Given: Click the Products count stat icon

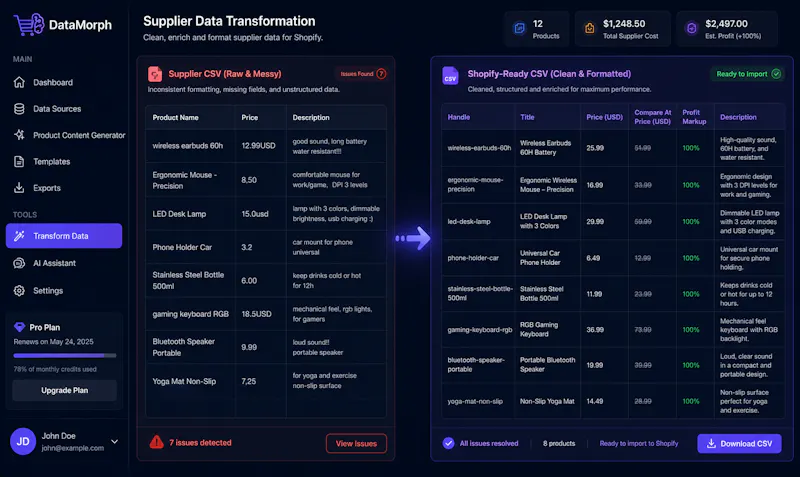Looking at the screenshot, I should [519, 28].
